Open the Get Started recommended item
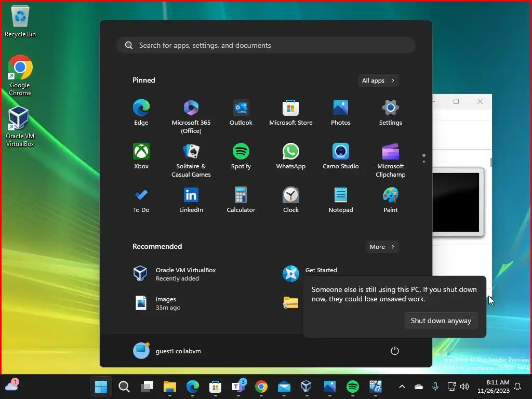Viewport: 532px width, 399px height. pos(311,272)
